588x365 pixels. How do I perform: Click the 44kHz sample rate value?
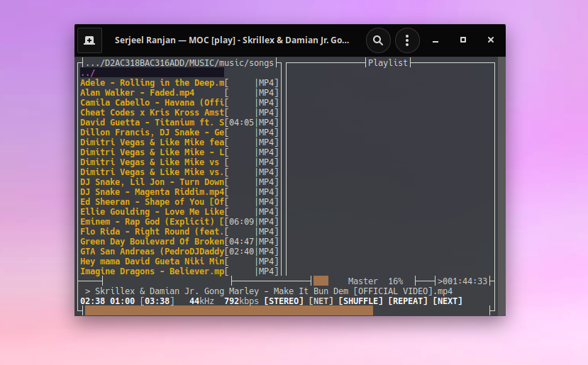tap(201, 301)
